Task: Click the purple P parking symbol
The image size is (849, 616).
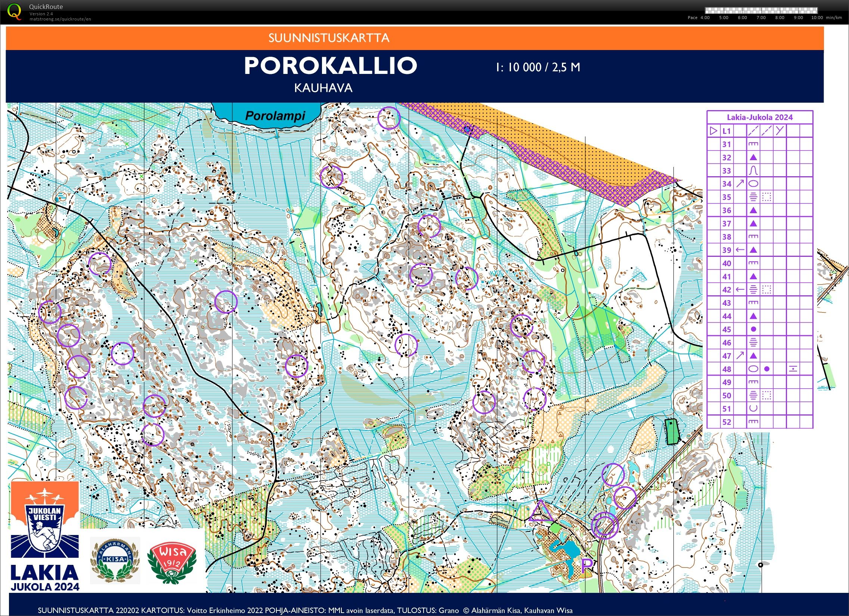Action: point(586,566)
